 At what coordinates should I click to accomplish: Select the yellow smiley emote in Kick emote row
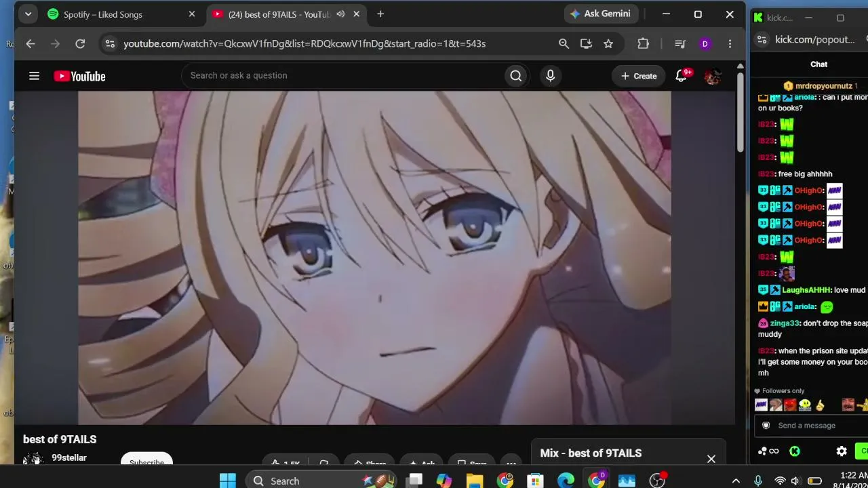coord(805,405)
